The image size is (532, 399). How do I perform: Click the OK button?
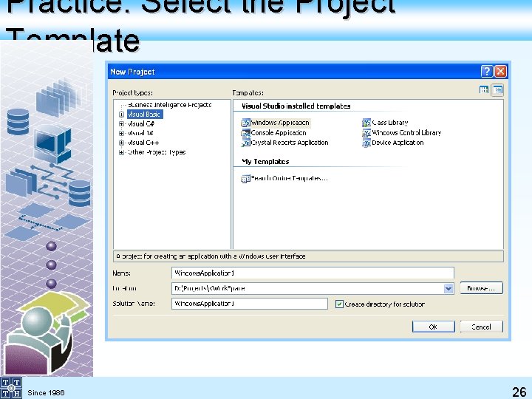point(433,327)
